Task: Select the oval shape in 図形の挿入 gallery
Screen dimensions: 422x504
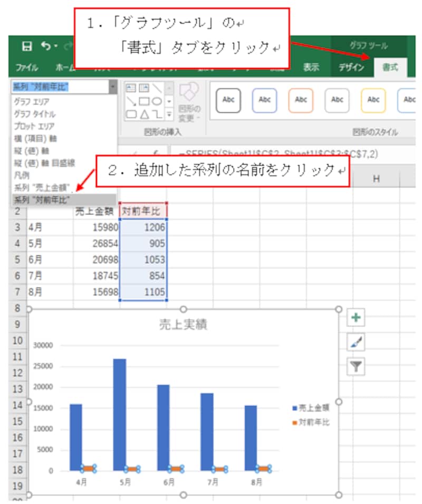Action: click(x=157, y=101)
